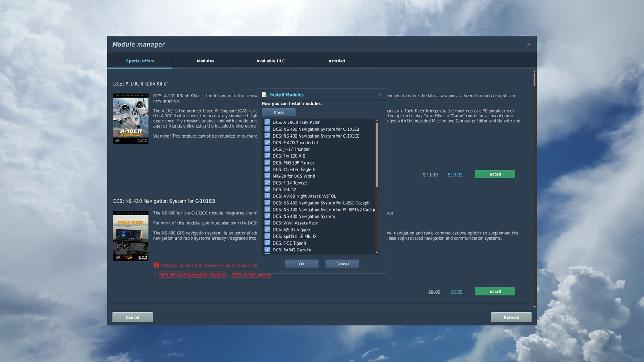
Task: Uncheck DCS: AJS-37 Viggen checkbox
Action: click(267, 230)
